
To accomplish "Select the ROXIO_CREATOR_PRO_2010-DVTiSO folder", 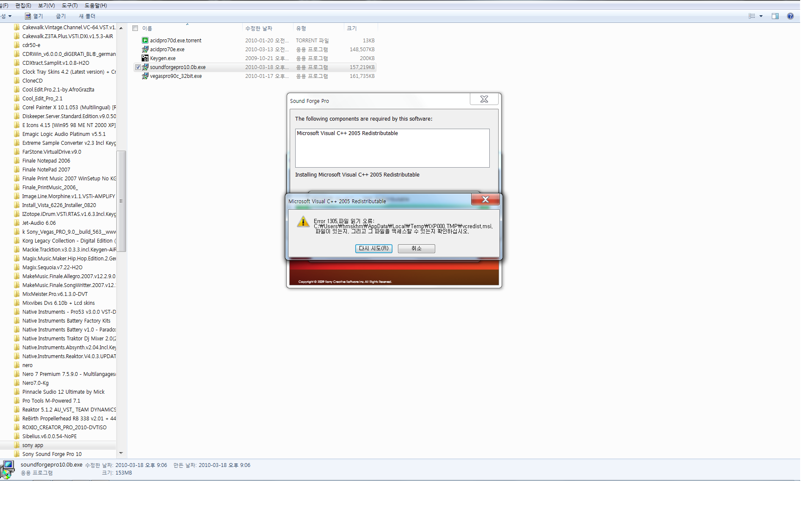I will 64,427.
